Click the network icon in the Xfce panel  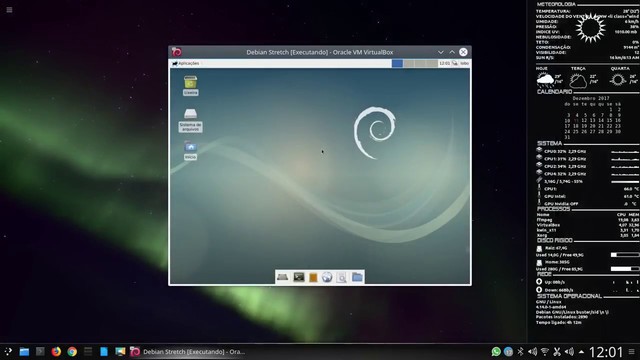[455, 63]
